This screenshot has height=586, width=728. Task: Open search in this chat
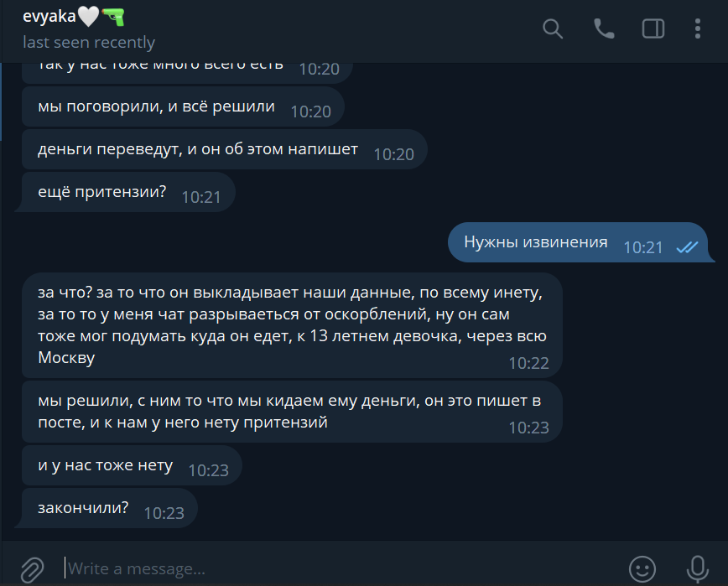point(553,29)
